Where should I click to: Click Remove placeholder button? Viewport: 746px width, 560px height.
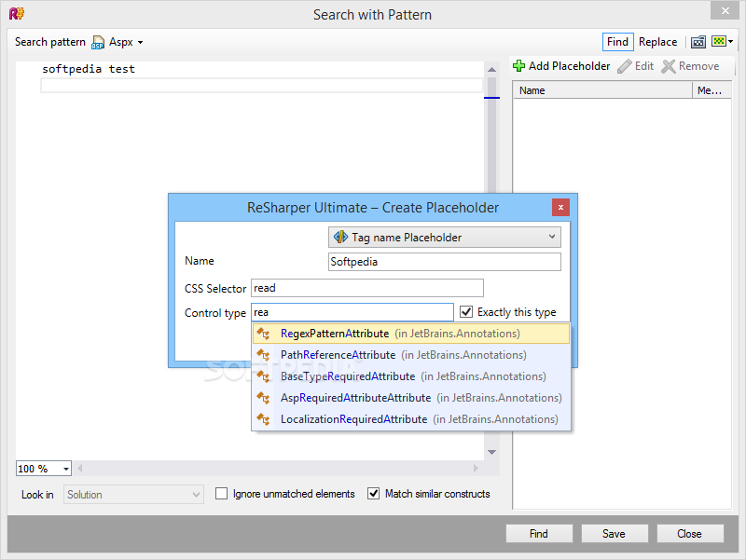click(690, 66)
